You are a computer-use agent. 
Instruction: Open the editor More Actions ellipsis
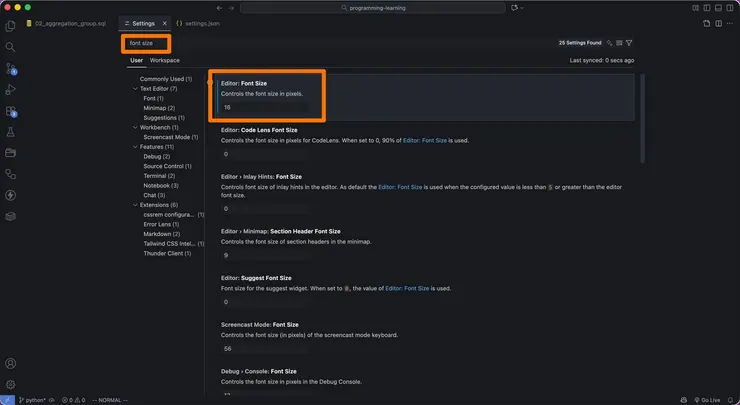[x=730, y=24]
